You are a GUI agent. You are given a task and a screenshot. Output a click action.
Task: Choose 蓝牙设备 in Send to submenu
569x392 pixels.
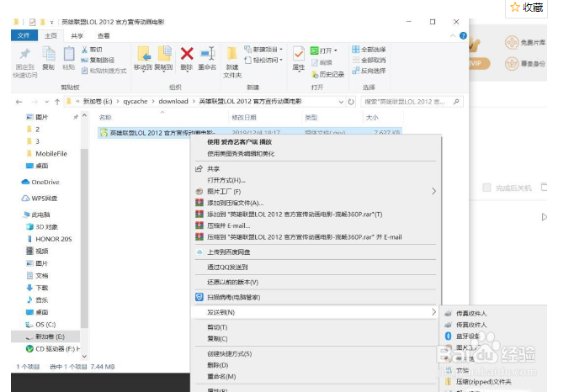(x=467, y=336)
